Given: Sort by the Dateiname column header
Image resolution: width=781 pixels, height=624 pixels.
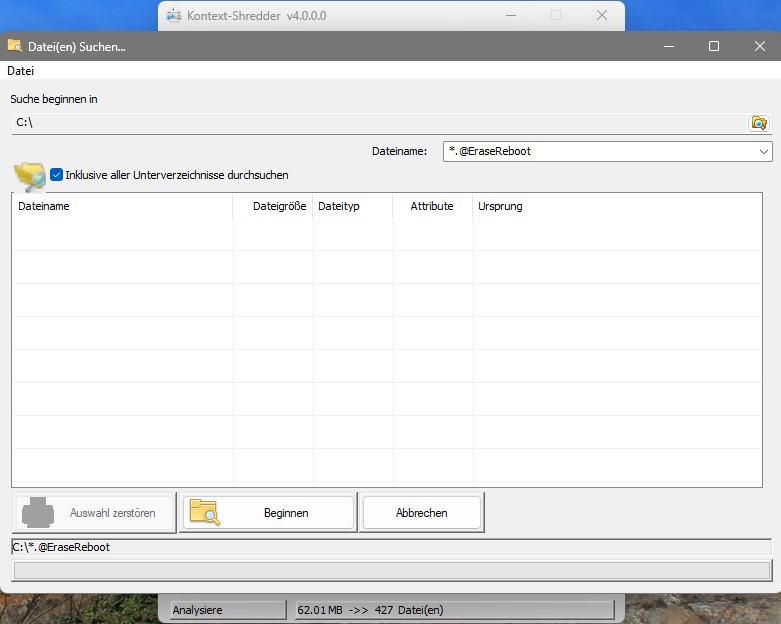Looking at the screenshot, I should point(123,206).
